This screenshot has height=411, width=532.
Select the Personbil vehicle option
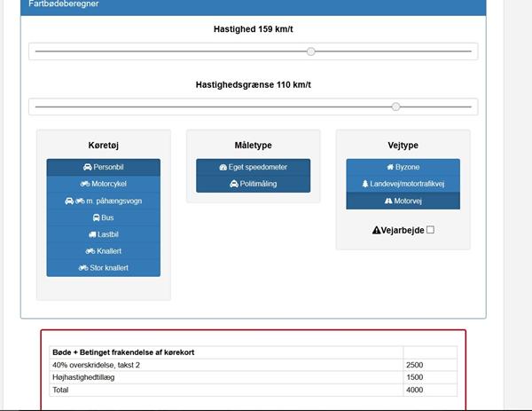tap(103, 167)
